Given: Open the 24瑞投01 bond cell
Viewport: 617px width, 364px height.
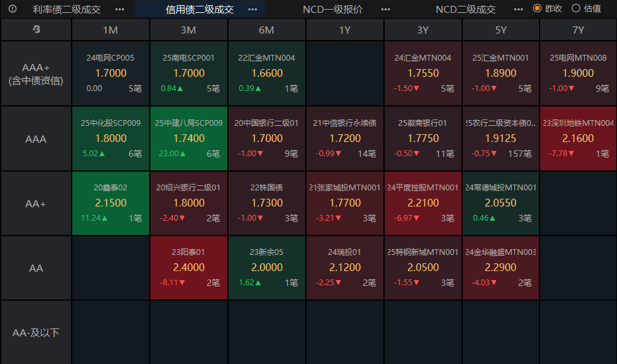Looking at the screenshot, I should 345,268.
